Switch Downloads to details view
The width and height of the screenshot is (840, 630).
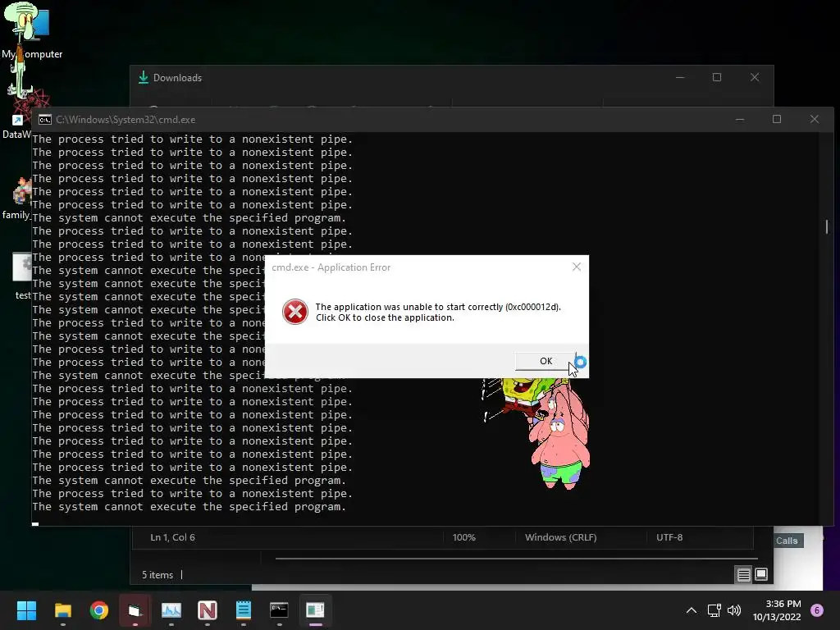click(x=743, y=575)
